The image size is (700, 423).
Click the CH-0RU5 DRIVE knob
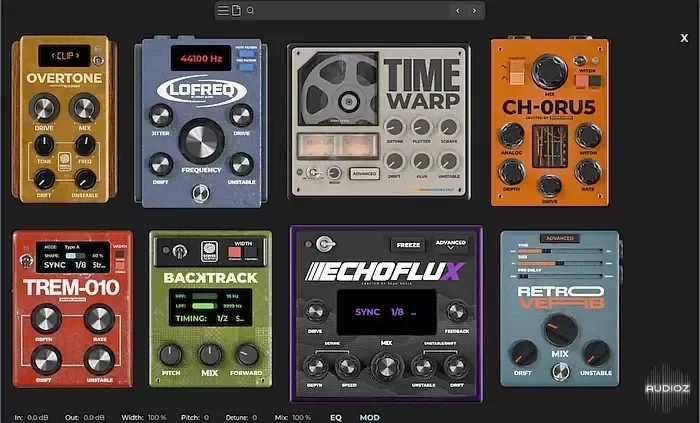click(550, 186)
